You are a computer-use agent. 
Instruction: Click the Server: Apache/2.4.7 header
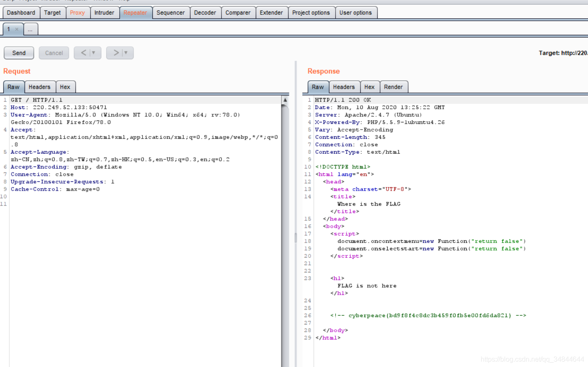[x=368, y=115]
